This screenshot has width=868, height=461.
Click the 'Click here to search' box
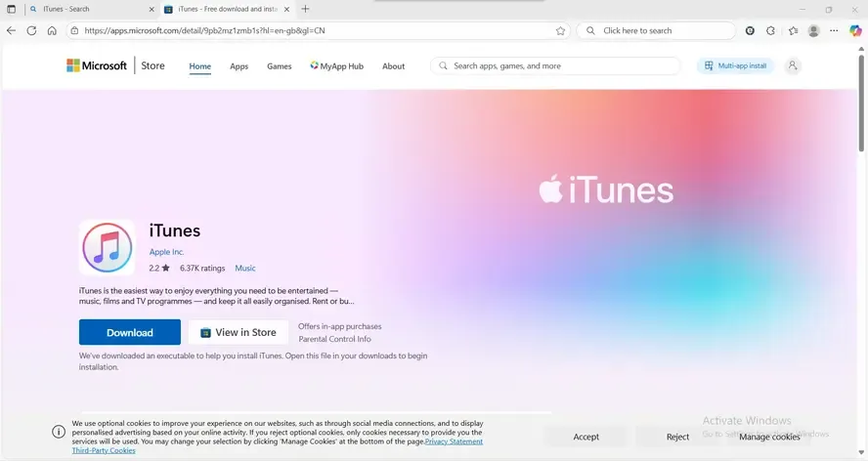[656, 30]
